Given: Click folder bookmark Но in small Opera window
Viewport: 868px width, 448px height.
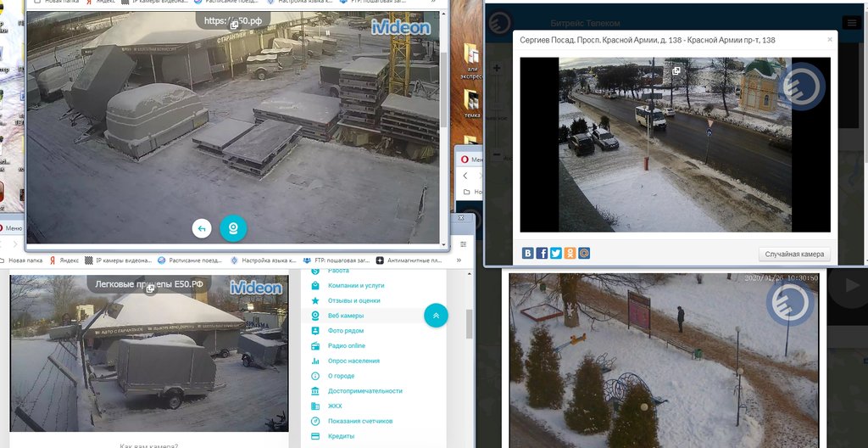Looking at the screenshot, I should click(471, 192).
